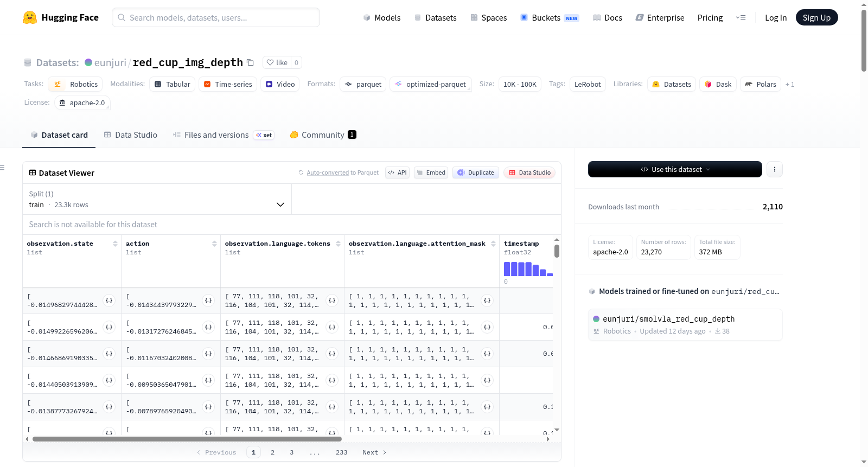Viewport: 868px width, 467px height.
Task: Go to page 2 of the viewer
Action: tap(272, 452)
